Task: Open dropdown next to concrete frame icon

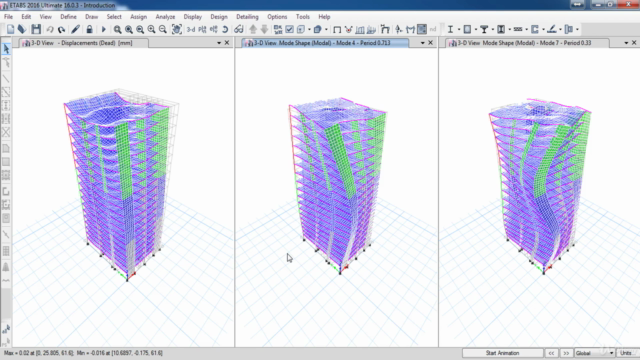Action: (x=476, y=29)
